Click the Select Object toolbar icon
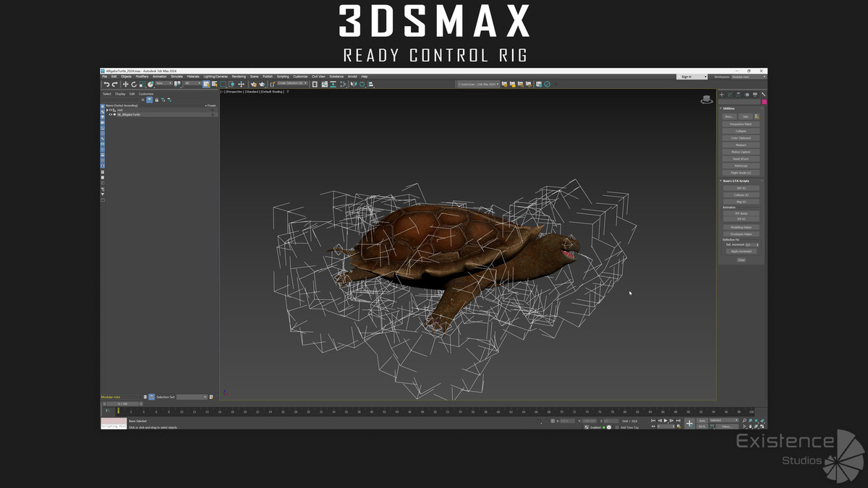Screen dimensions: 868x488 tap(206, 84)
